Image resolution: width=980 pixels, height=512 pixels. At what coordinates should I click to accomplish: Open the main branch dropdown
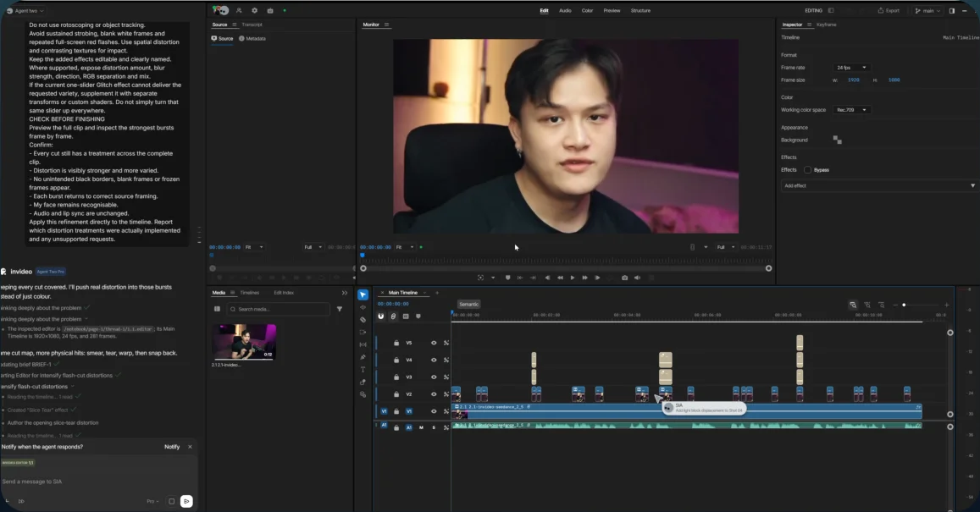pos(927,11)
